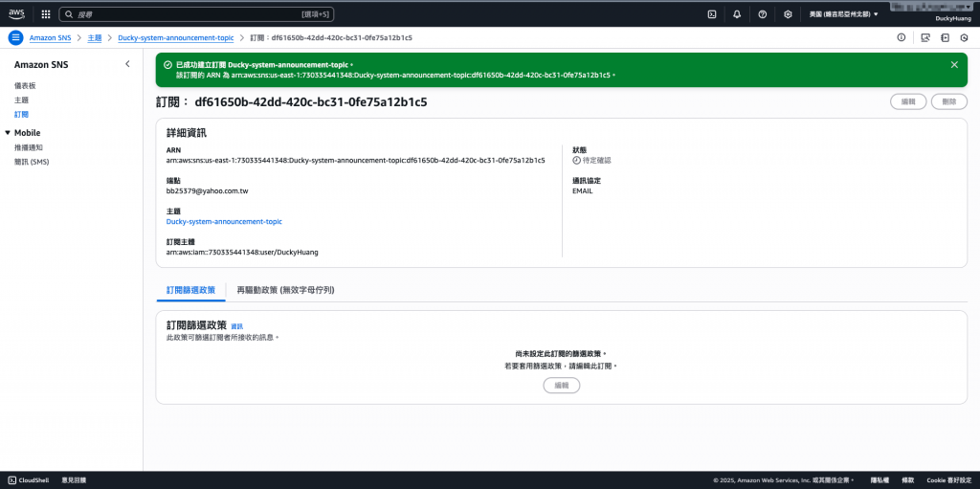The image size is (980, 489).
Task: Click the clock icon at far right of breadcrumbs
Action: [x=964, y=37]
